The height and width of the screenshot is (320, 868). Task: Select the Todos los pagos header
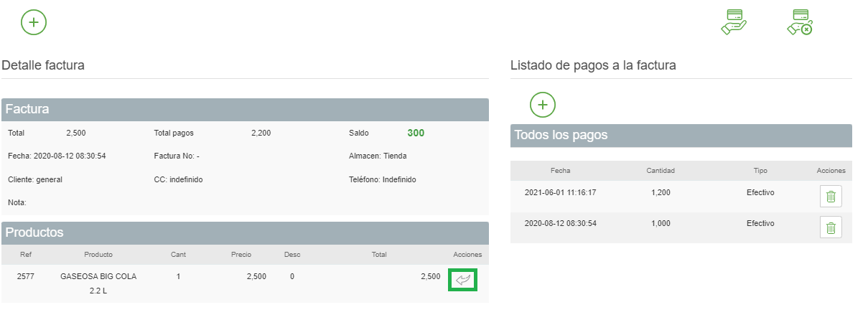[681, 135]
